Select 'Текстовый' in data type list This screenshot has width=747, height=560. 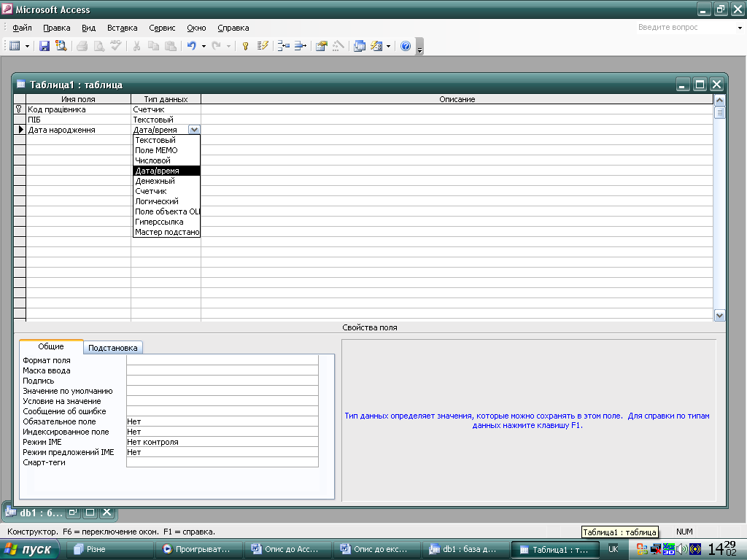tap(167, 140)
